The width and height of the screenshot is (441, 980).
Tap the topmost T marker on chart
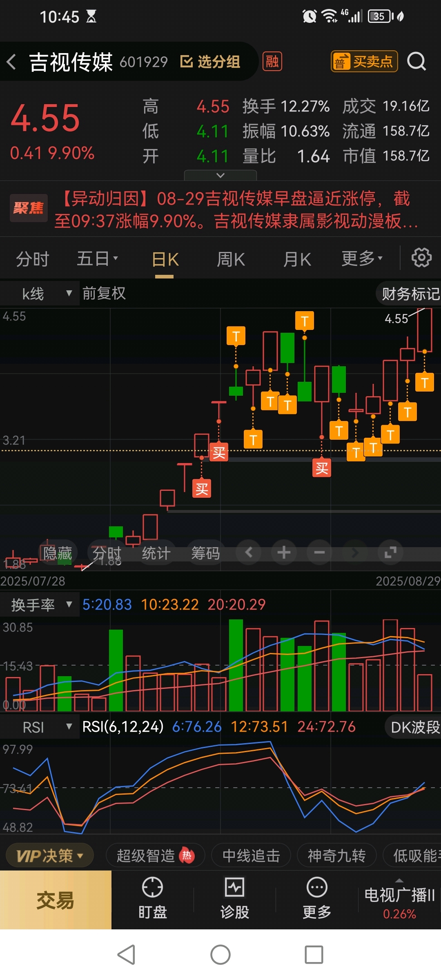click(x=305, y=321)
